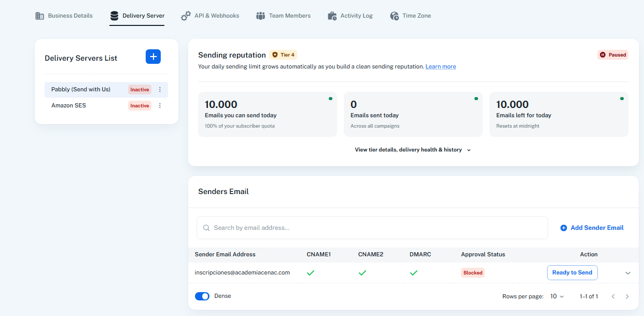This screenshot has height=316, width=644.
Task: Open options menu for Amazon SES
Action: 160,105
